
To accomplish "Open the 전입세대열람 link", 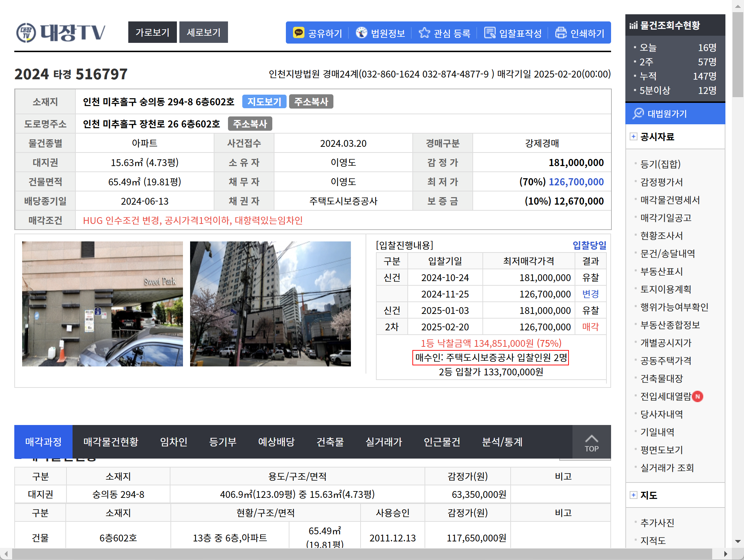I will pyautogui.click(x=665, y=396).
